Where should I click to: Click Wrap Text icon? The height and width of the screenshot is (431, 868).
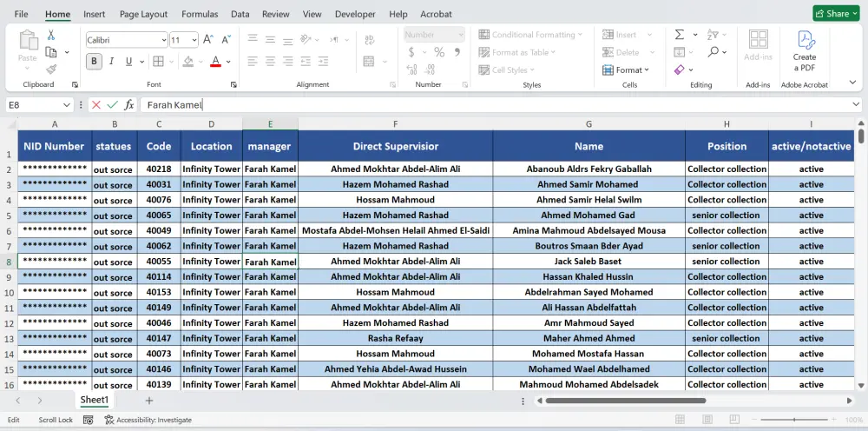[x=369, y=39]
